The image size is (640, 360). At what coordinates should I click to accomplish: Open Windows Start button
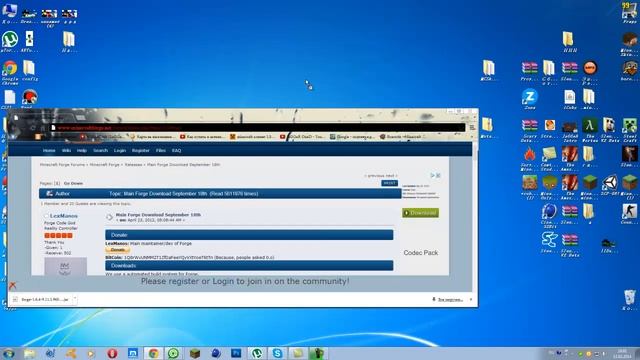pos(8,353)
